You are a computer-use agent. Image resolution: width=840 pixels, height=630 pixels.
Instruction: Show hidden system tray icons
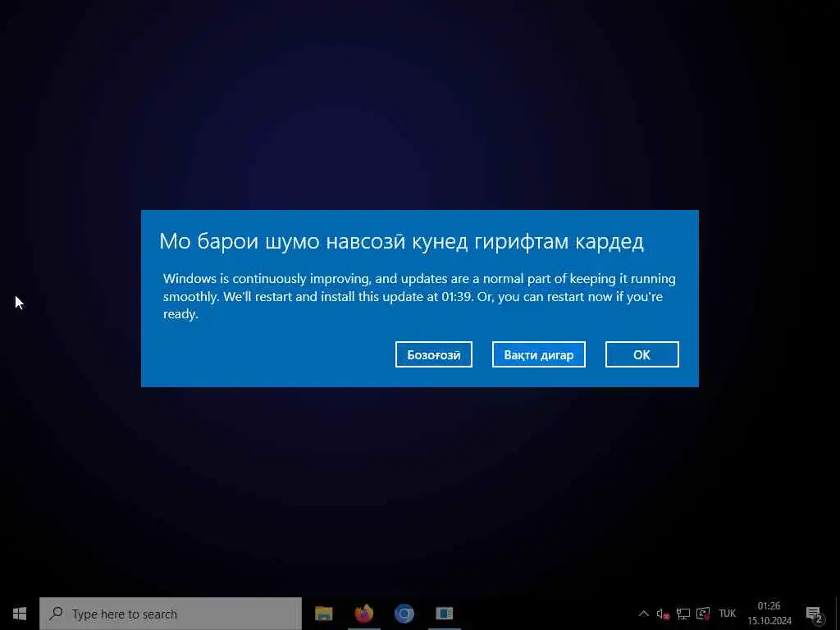tap(643, 614)
